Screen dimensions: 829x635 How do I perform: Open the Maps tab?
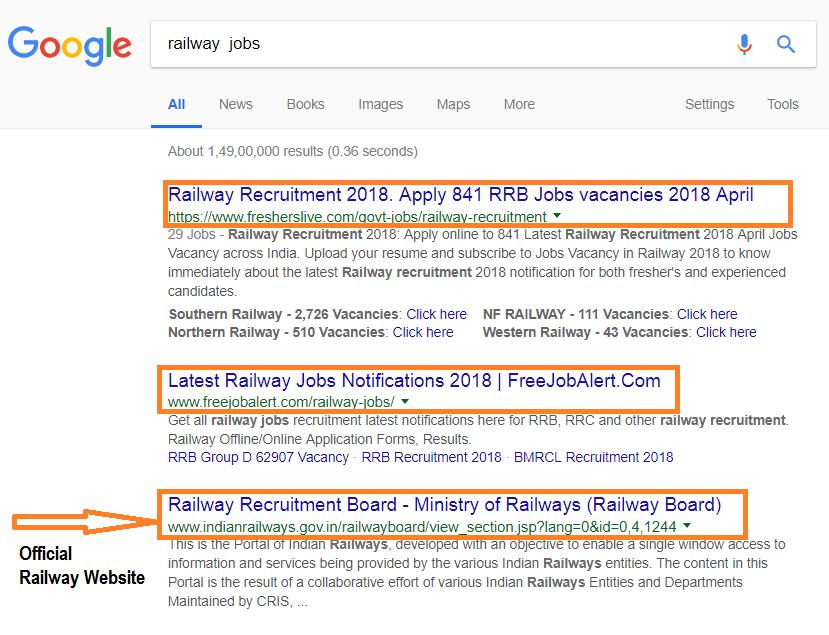[x=453, y=105]
